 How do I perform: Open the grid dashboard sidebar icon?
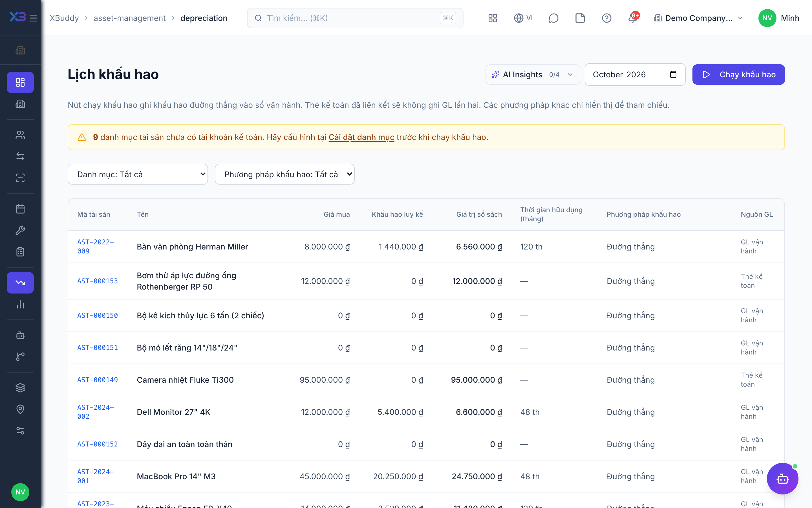[x=20, y=82]
